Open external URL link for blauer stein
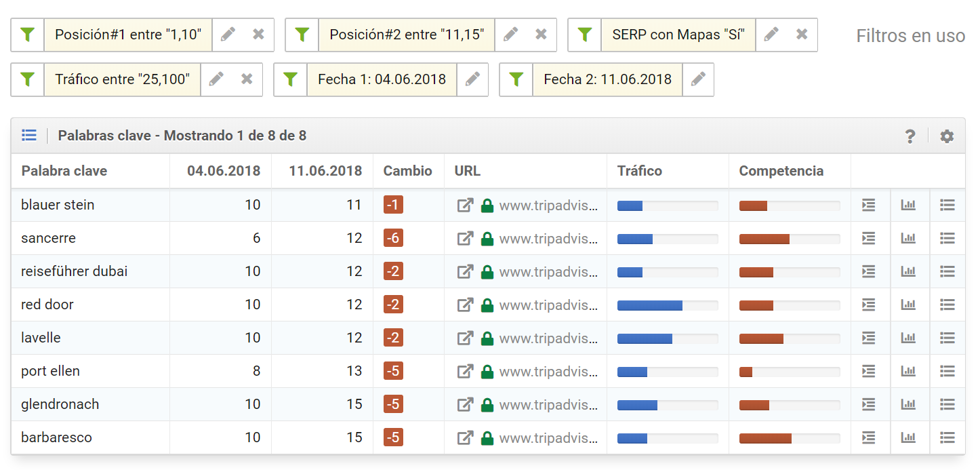The width and height of the screenshot is (980, 470). [x=465, y=205]
